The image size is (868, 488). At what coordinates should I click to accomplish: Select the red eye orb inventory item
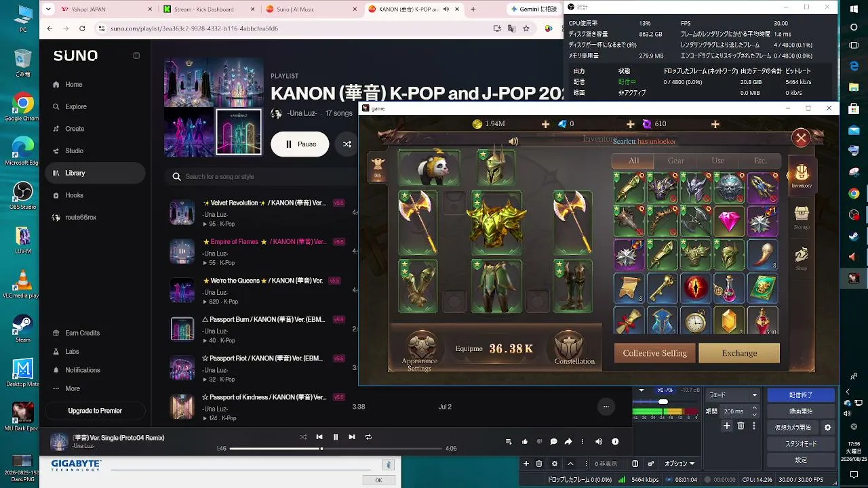click(696, 288)
